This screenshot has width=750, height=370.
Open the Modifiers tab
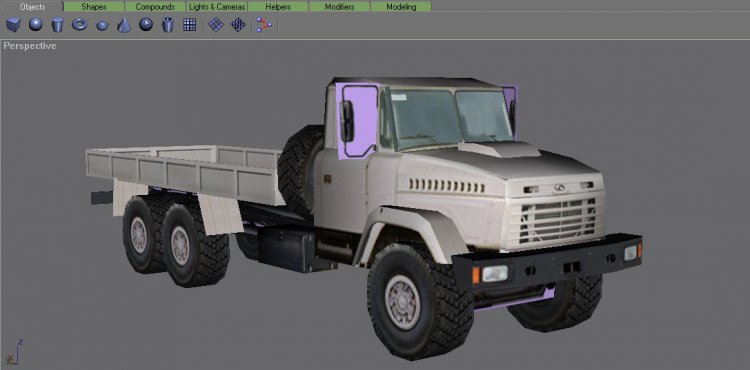340,7
